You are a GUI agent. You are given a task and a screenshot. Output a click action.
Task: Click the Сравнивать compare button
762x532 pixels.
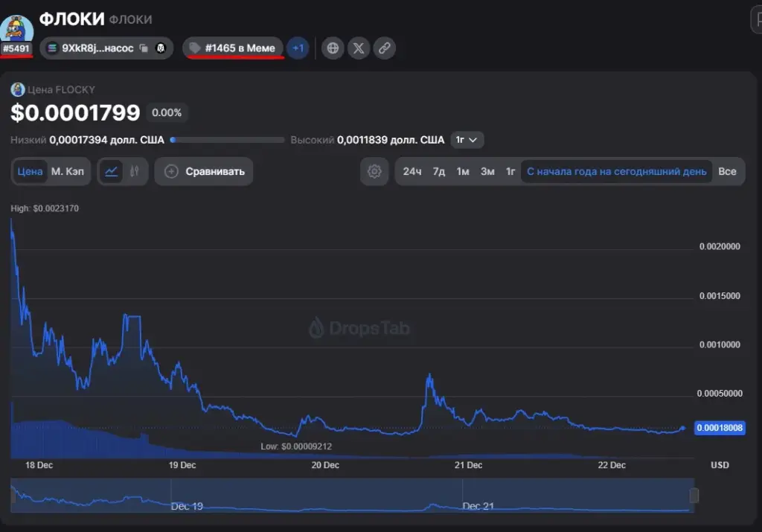(x=204, y=171)
